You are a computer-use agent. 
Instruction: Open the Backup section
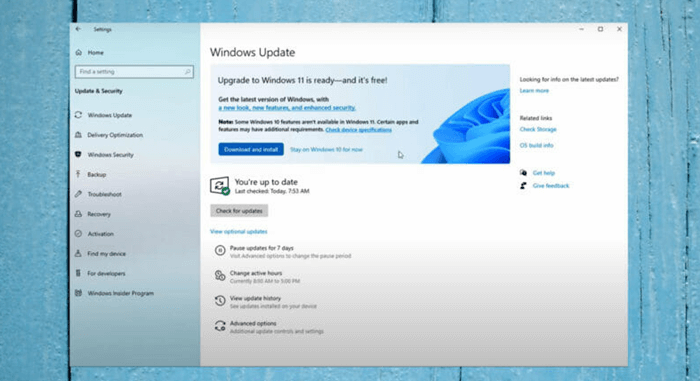[x=97, y=174]
